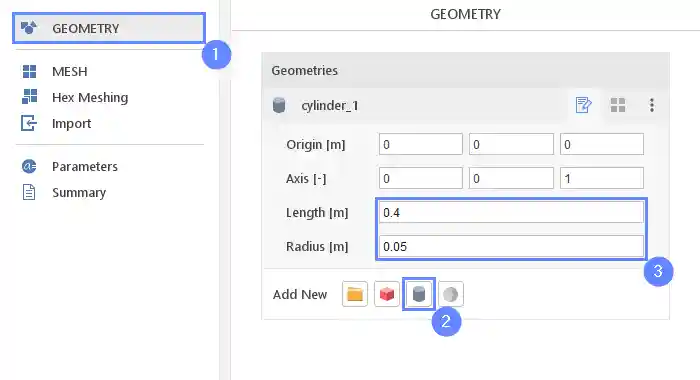Viewport: 700px width, 380px height.
Task: Add a new box geometry
Action: coord(387,294)
